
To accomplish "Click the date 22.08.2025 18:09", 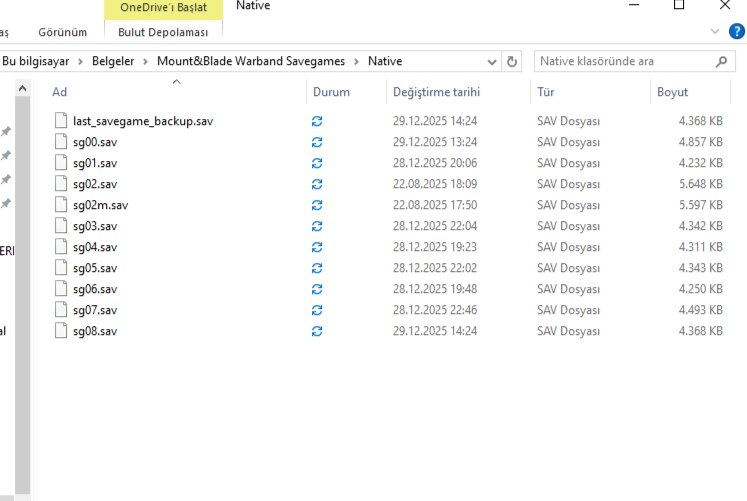I will [x=435, y=184].
